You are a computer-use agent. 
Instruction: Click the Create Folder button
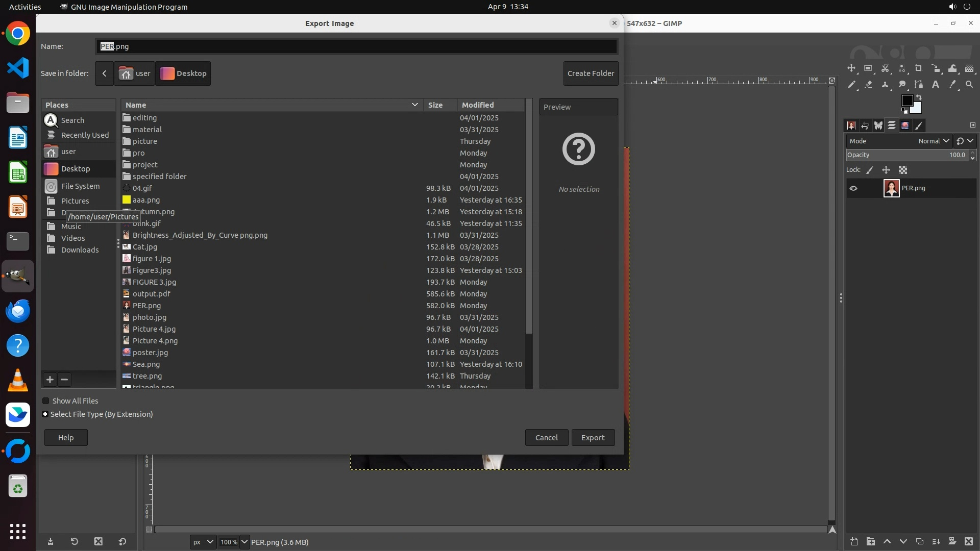tap(591, 73)
